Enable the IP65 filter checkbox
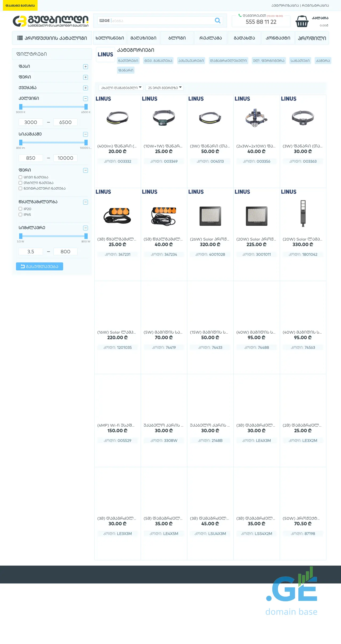 click(x=20, y=214)
